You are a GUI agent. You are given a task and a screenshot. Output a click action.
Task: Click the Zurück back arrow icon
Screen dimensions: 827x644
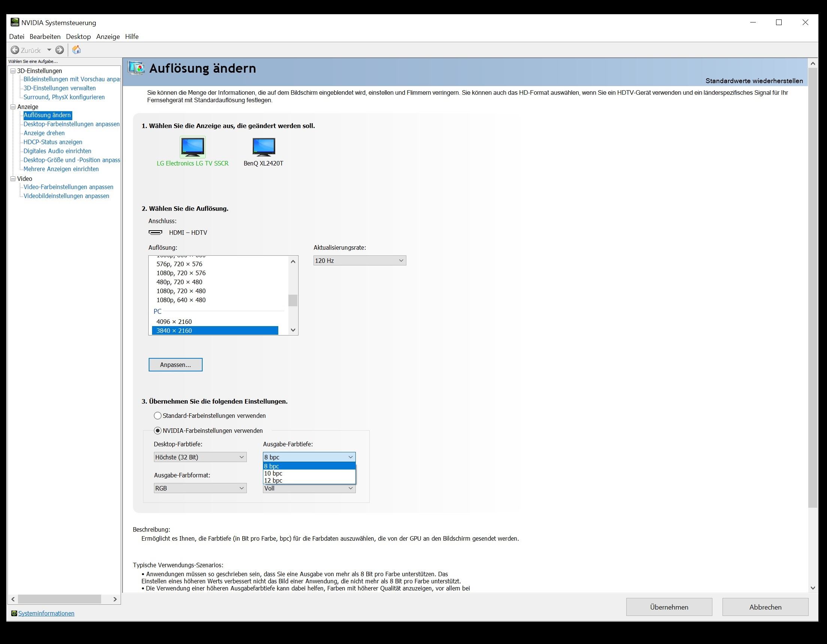(15, 50)
